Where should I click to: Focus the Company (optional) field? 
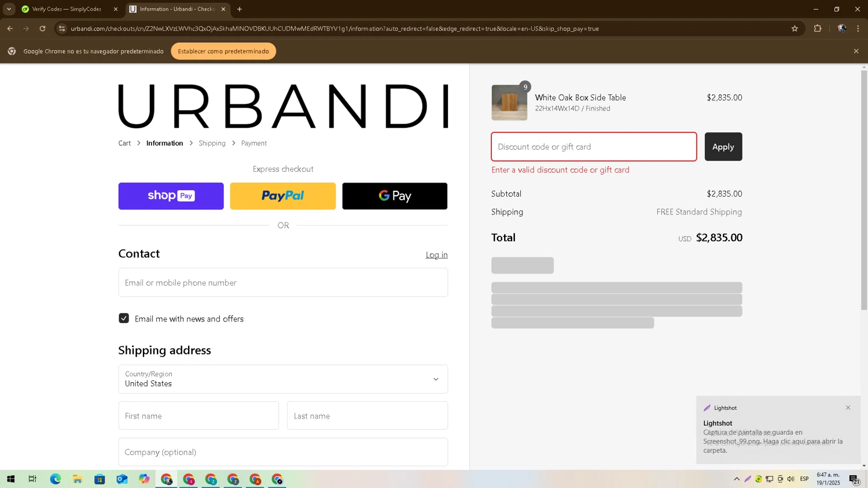283,452
